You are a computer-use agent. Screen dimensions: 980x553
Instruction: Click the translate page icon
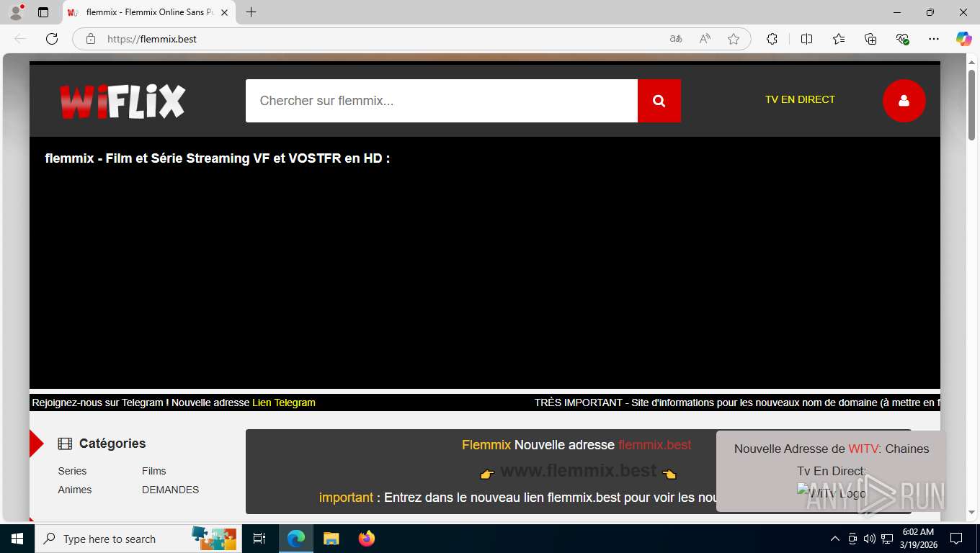(x=676, y=39)
